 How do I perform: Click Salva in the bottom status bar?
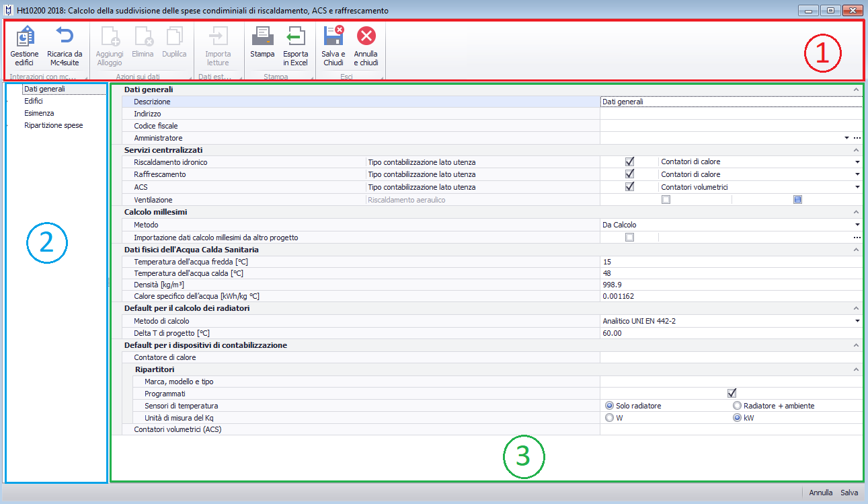(849, 493)
